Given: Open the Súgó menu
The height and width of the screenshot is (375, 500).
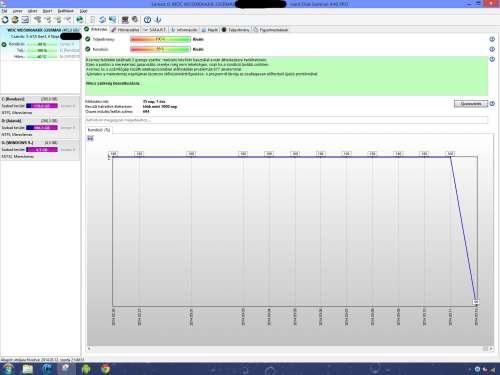Looking at the screenshot, I should pyautogui.click(x=83, y=11).
